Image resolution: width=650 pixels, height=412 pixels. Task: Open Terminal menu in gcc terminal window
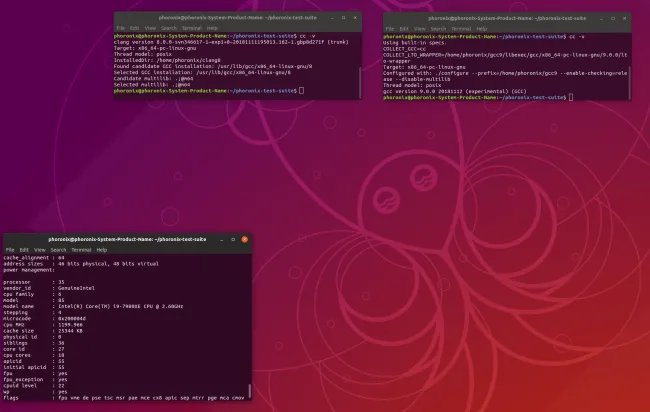tap(461, 29)
